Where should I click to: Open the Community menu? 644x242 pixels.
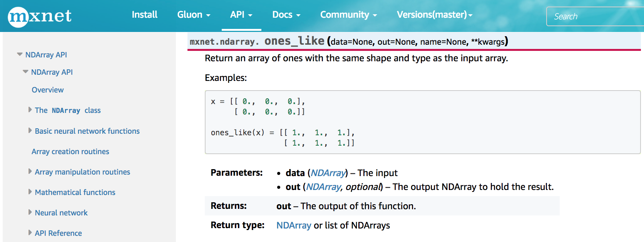pos(348,15)
